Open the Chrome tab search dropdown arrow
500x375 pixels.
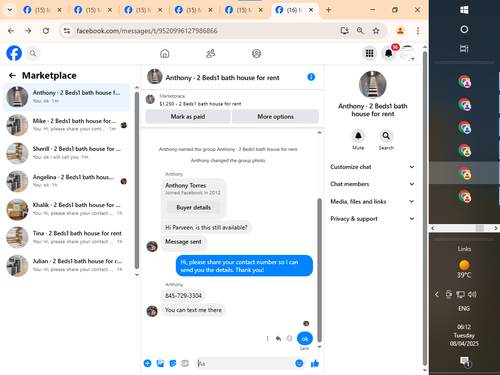[10, 10]
